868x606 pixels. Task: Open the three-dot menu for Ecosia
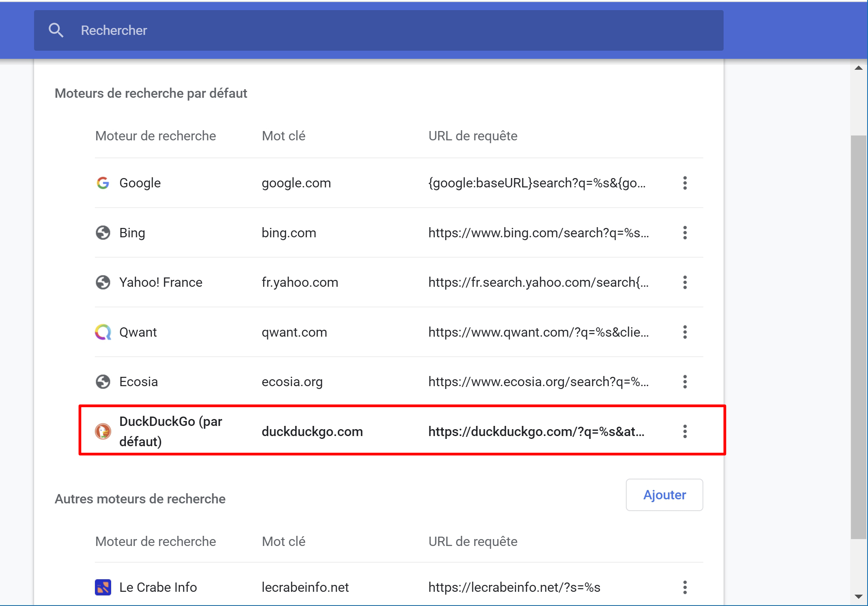point(685,382)
